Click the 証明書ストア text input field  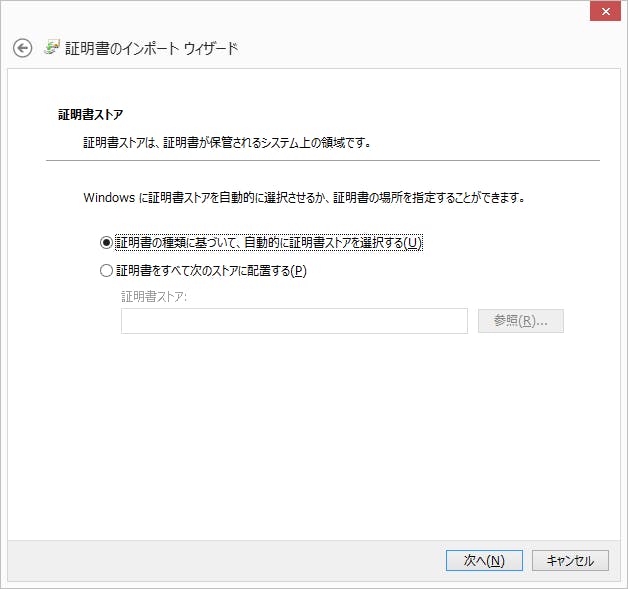coord(294,321)
